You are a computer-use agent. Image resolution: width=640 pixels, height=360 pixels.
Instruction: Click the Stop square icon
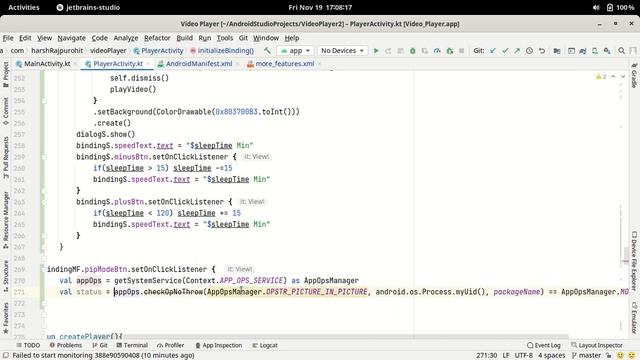(462, 51)
